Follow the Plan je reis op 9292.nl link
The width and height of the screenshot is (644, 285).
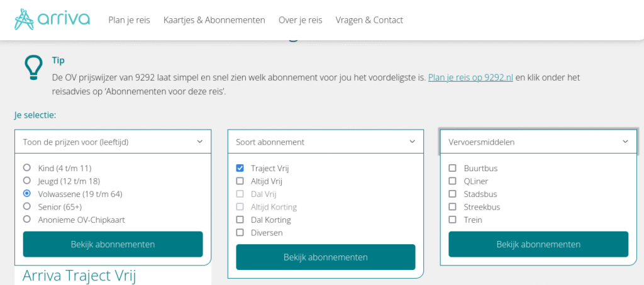coord(470,78)
